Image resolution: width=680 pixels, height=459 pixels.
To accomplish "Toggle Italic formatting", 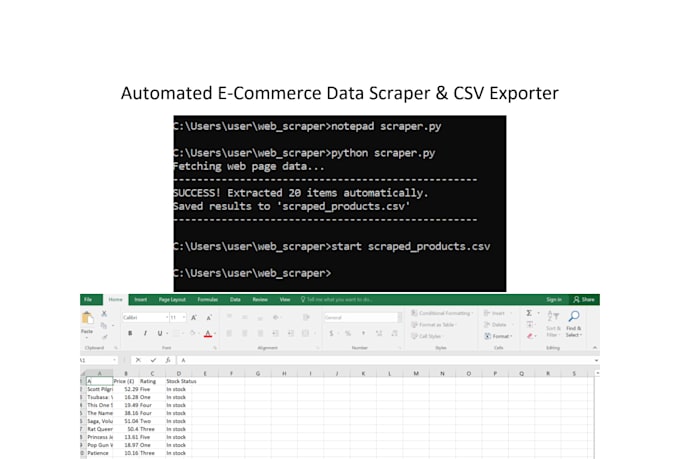I will [x=145, y=333].
